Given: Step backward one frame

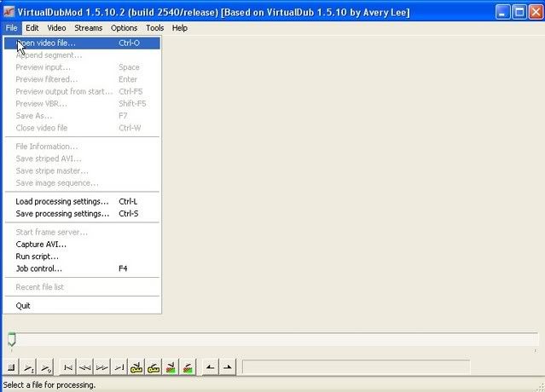Looking at the screenshot, I should [x=85, y=367].
